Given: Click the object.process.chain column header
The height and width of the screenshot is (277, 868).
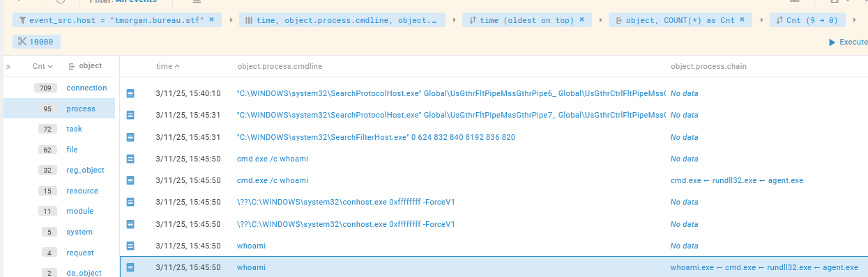Looking at the screenshot, I should coord(708,66).
